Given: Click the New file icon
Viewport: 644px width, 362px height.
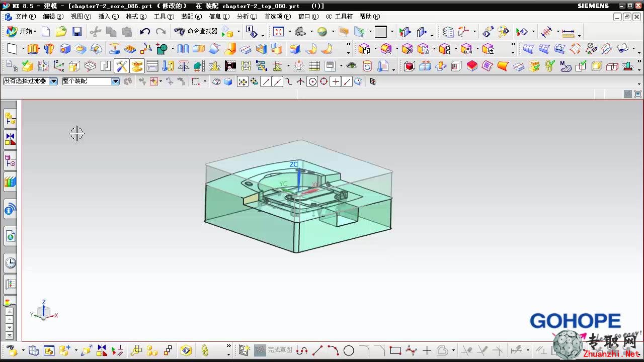Looking at the screenshot, I should tap(46, 32).
